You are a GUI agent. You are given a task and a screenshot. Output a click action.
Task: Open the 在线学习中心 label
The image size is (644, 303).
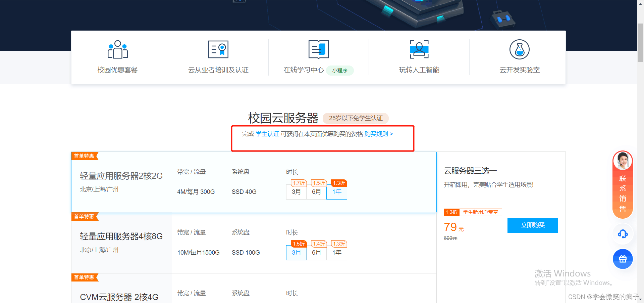(304, 70)
